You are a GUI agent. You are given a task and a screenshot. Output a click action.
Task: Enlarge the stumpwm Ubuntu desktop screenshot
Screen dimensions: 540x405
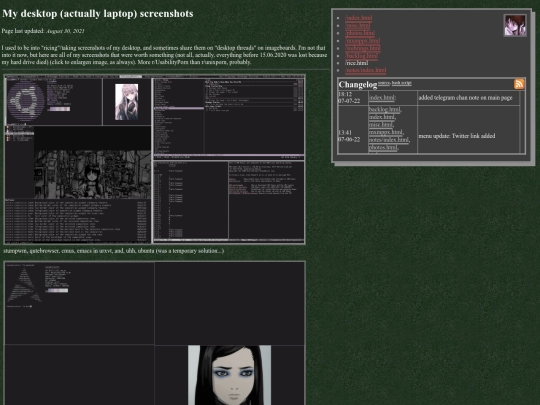[154, 159]
